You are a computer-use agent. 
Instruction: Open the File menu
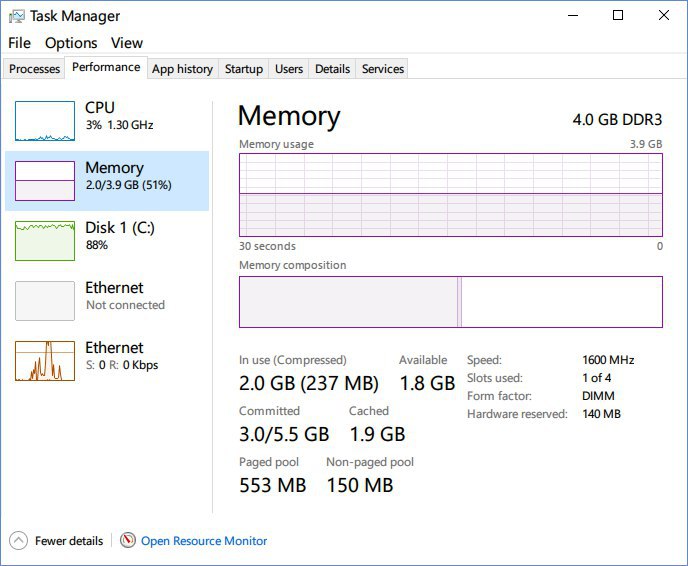tap(19, 43)
